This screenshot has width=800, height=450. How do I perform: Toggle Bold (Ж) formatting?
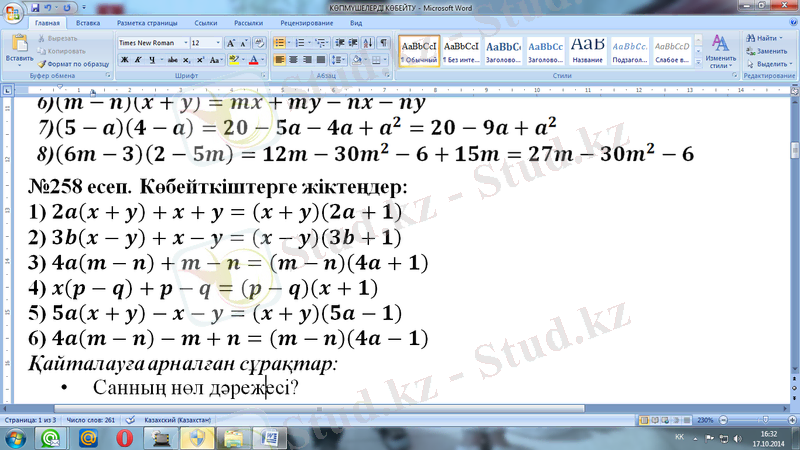[124, 60]
